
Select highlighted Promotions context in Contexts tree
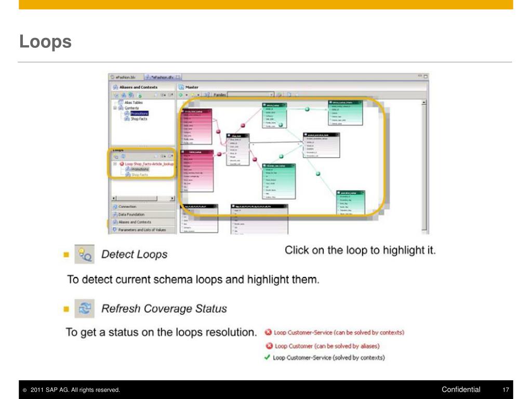pos(137,113)
